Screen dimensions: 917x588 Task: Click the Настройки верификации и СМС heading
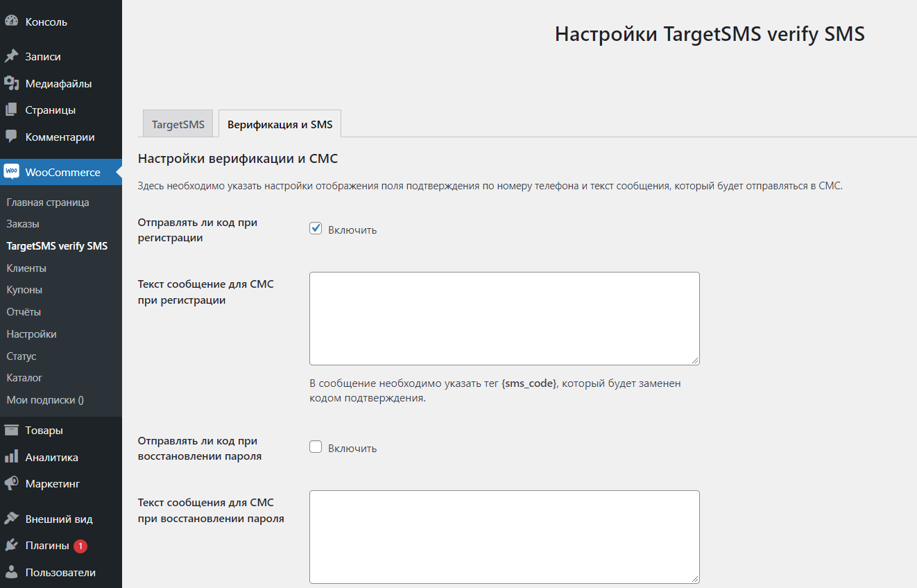pos(238,158)
